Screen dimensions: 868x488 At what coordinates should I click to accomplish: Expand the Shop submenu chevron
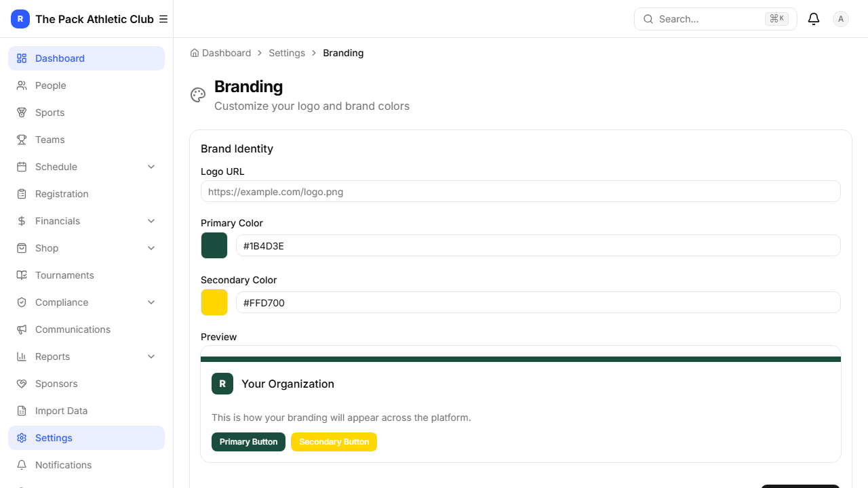pos(151,248)
